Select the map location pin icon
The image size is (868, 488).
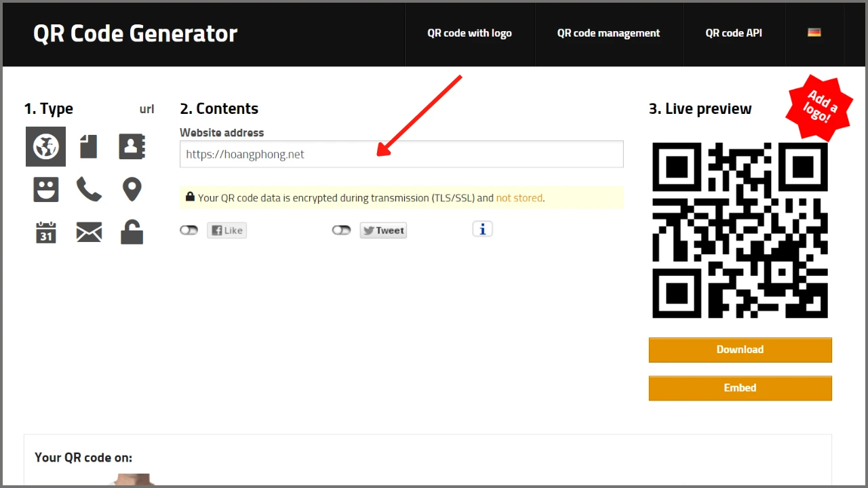click(132, 190)
